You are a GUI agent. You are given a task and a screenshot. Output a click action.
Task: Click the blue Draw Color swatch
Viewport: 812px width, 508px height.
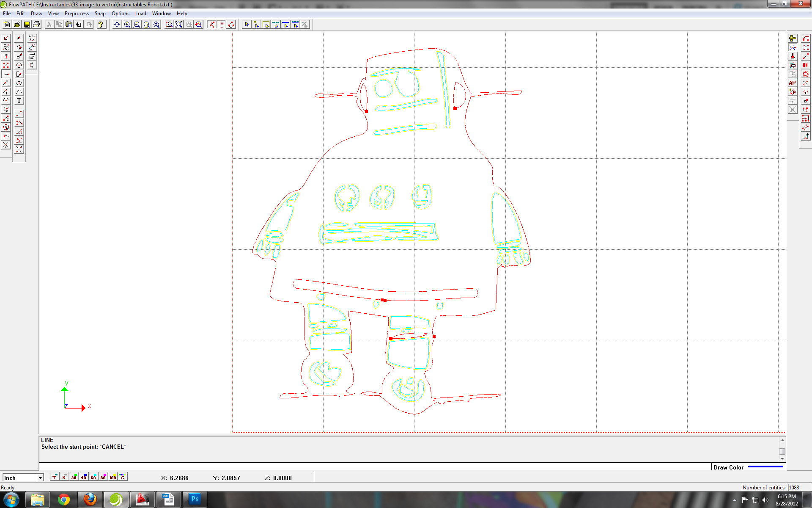[x=765, y=467]
